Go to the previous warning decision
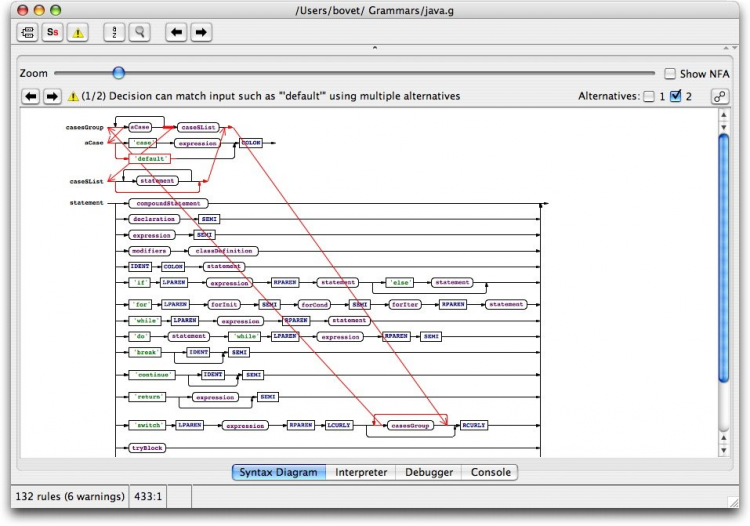Image resolution: width=750 pixels, height=526 pixels. coord(29,97)
